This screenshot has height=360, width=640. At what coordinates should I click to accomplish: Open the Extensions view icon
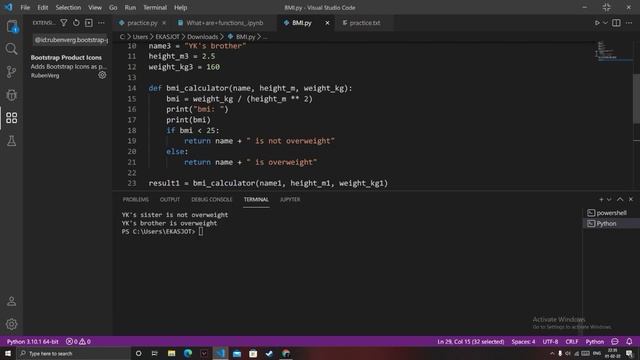[11, 118]
